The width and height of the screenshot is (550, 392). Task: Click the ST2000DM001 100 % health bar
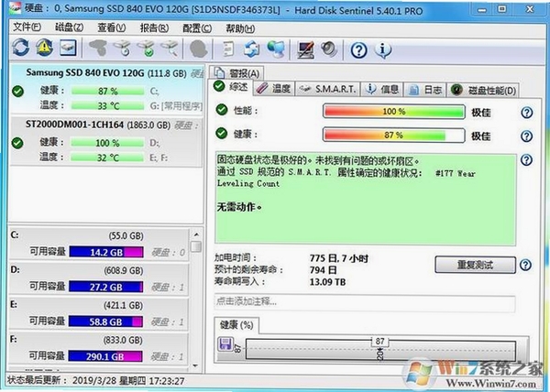click(107, 143)
